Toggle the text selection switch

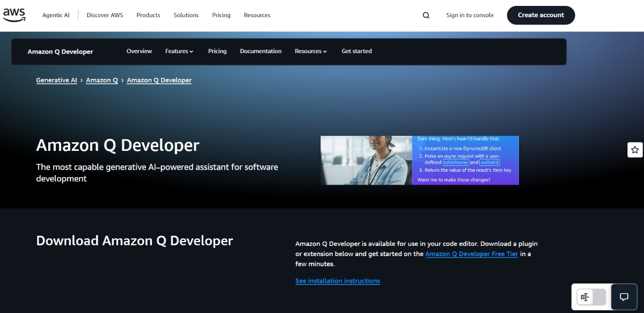pyautogui.click(x=591, y=297)
